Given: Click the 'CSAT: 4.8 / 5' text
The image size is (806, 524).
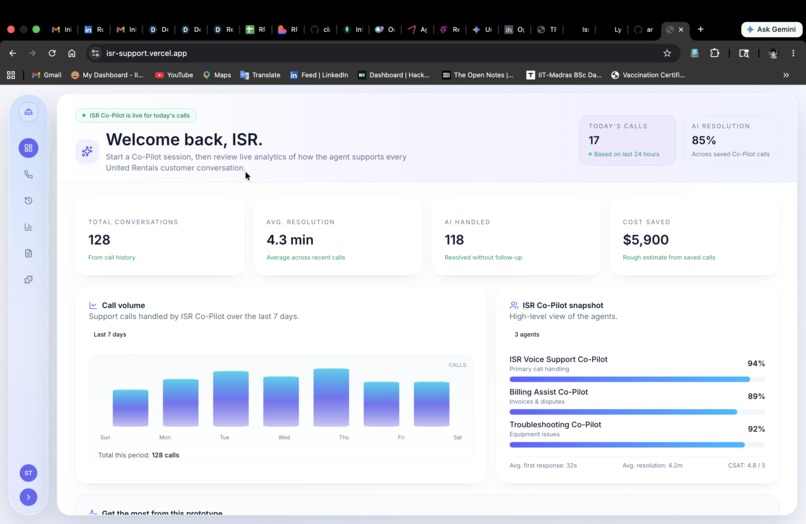Looking at the screenshot, I should (x=746, y=465).
